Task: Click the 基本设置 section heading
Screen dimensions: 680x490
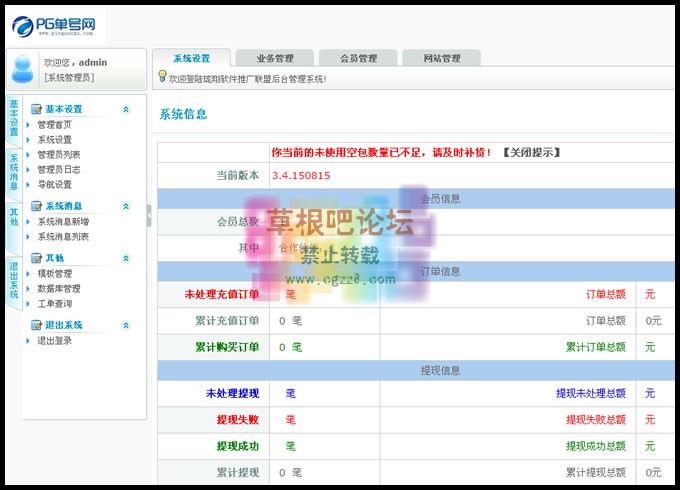Action: 64,109
